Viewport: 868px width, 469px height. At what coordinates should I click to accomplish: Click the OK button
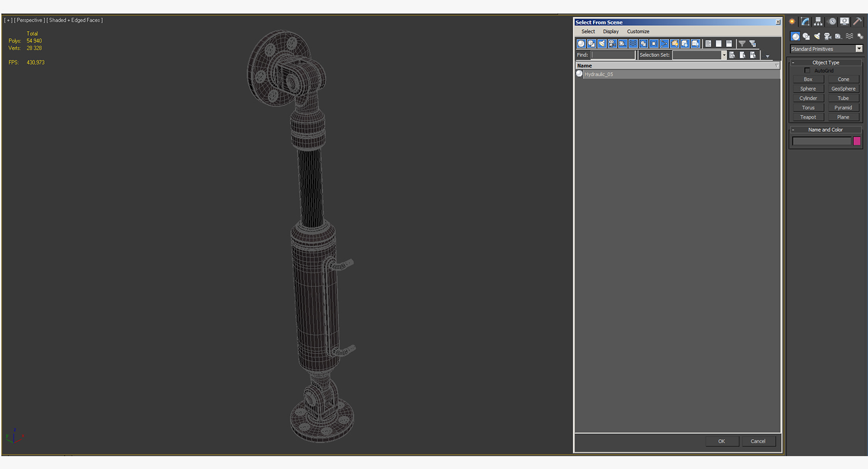721,441
